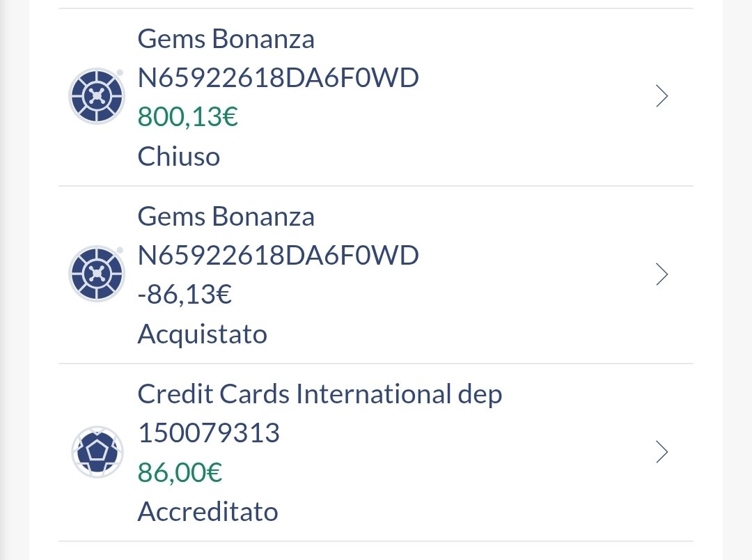Click the green 800,13€ amount
Image resolution: width=752 pixels, height=560 pixels.
(188, 116)
